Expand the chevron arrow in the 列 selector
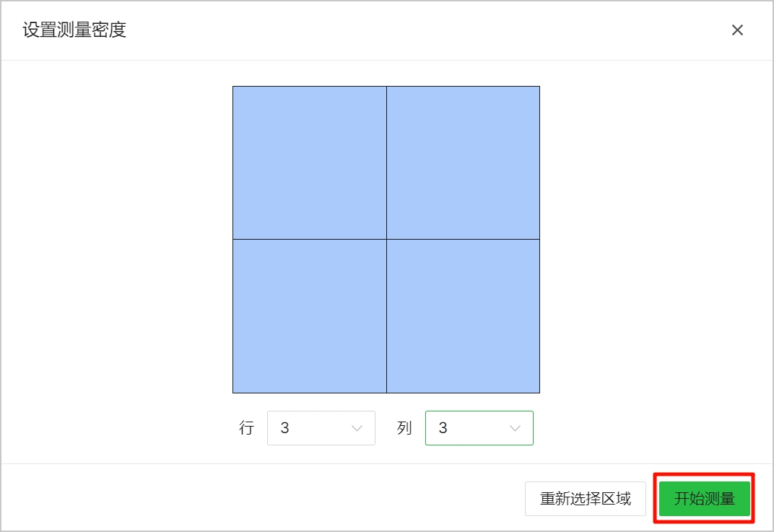774x532 pixels. click(515, 428)
